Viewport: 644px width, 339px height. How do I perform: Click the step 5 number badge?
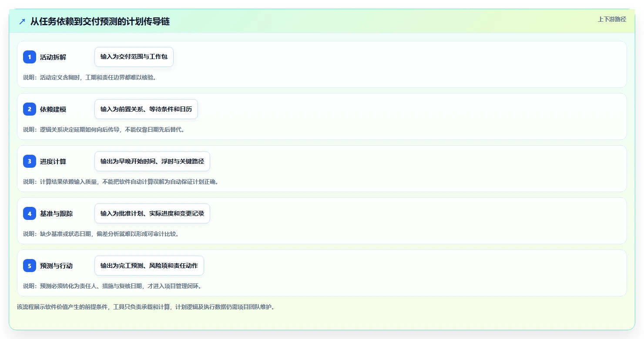[x=30, y=266]
